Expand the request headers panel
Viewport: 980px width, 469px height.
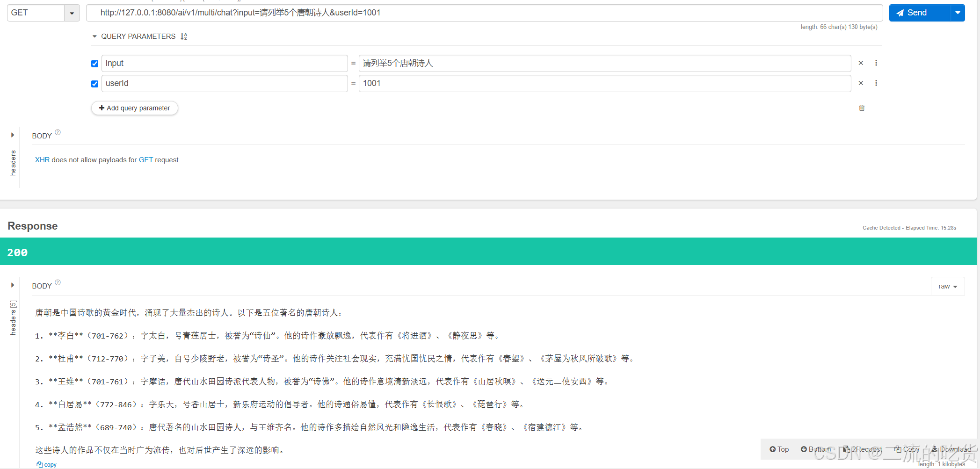(x=13, y=135)
